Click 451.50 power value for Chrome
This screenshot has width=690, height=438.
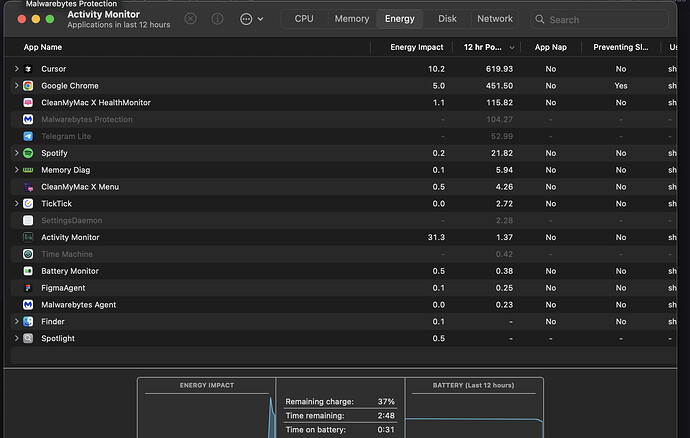point(499,86)
